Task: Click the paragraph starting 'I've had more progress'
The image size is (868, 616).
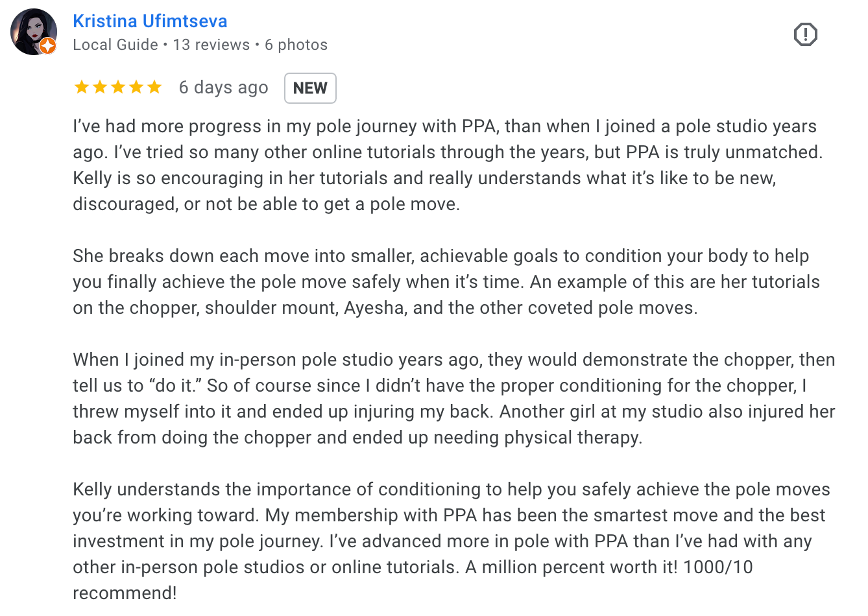Action: click(x=448, y=165)
